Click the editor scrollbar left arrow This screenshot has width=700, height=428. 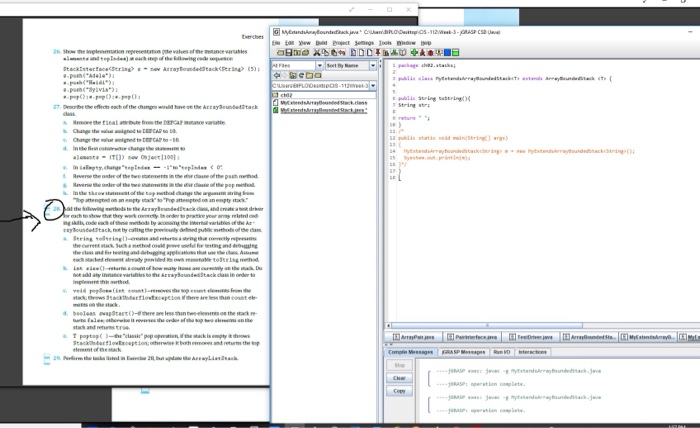click(x=388, y=326)
